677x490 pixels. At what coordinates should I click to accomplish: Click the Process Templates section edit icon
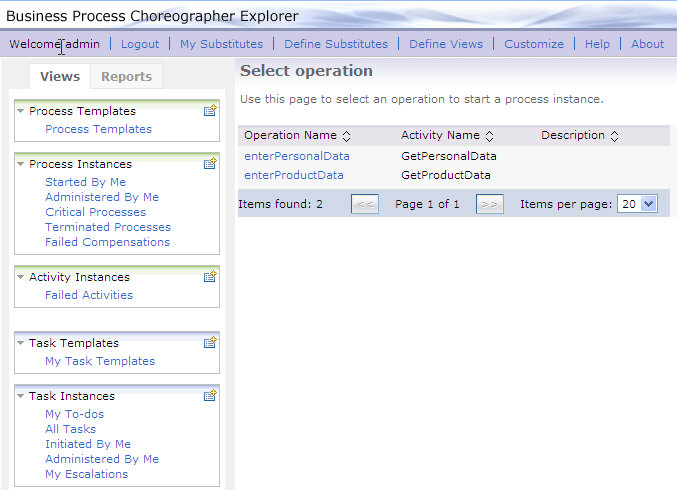click(210, 111)
